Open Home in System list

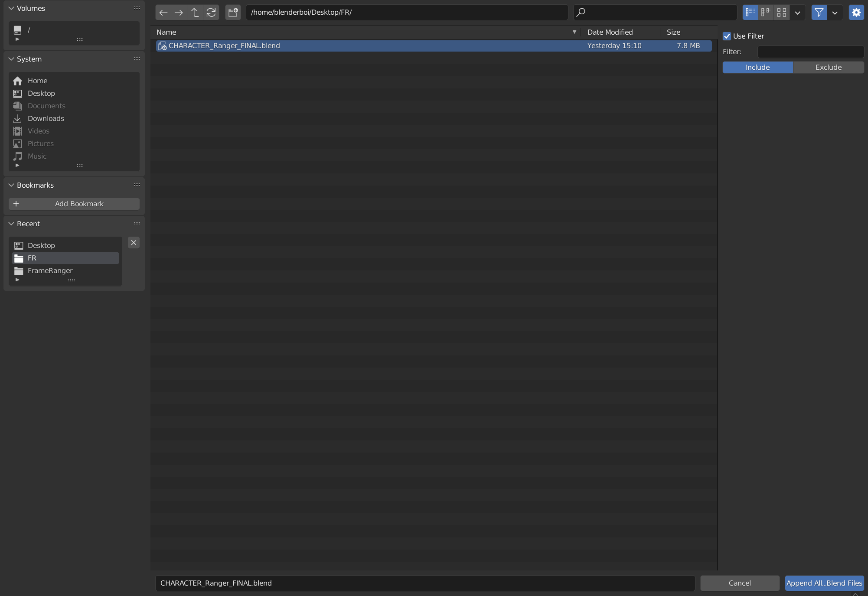point(74,81)
